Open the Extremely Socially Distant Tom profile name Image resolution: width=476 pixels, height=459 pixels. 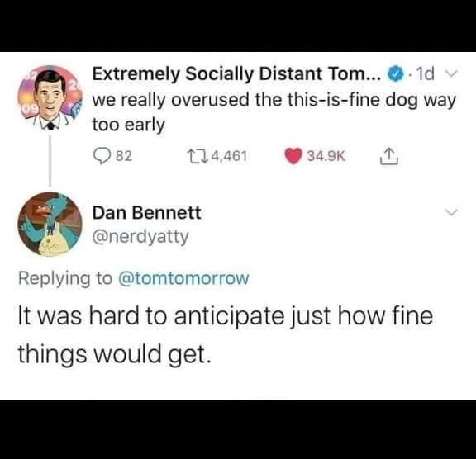[x=236, y=74]
